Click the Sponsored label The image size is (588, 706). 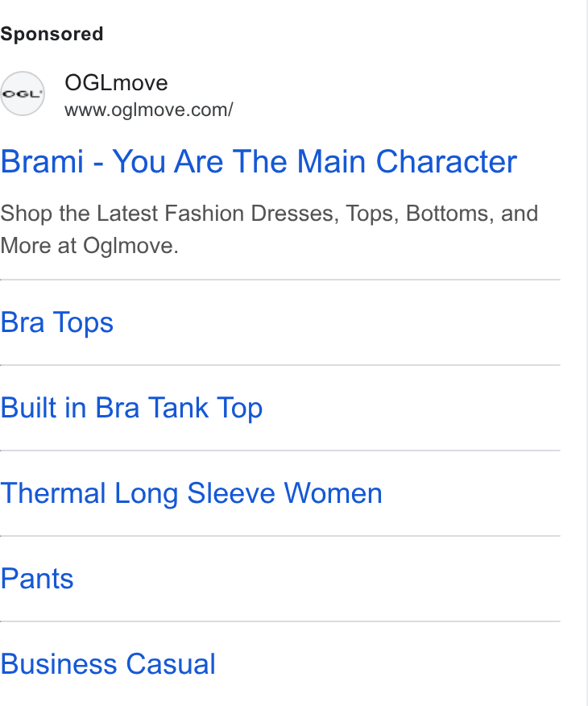[52, 34]
